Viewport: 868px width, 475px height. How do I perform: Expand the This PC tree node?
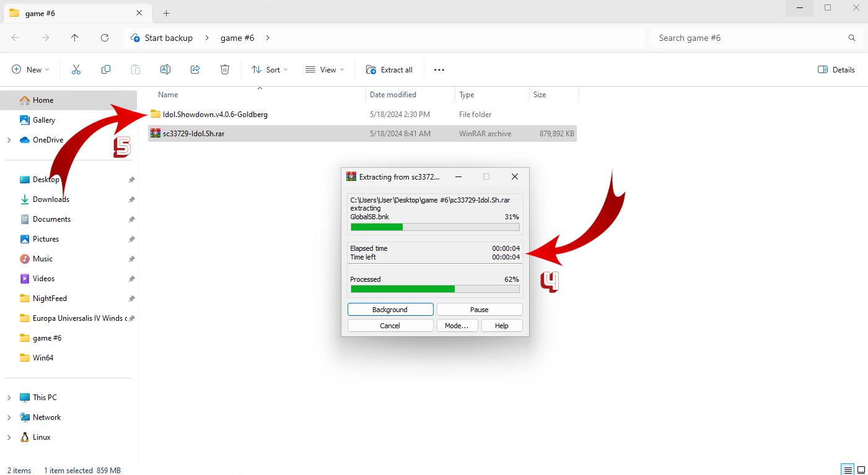9,398
